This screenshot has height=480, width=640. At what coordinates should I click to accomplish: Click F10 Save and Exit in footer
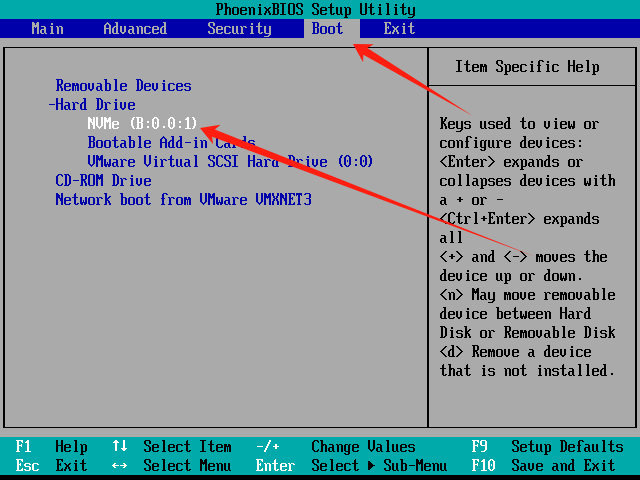click(x=543, y=465)
